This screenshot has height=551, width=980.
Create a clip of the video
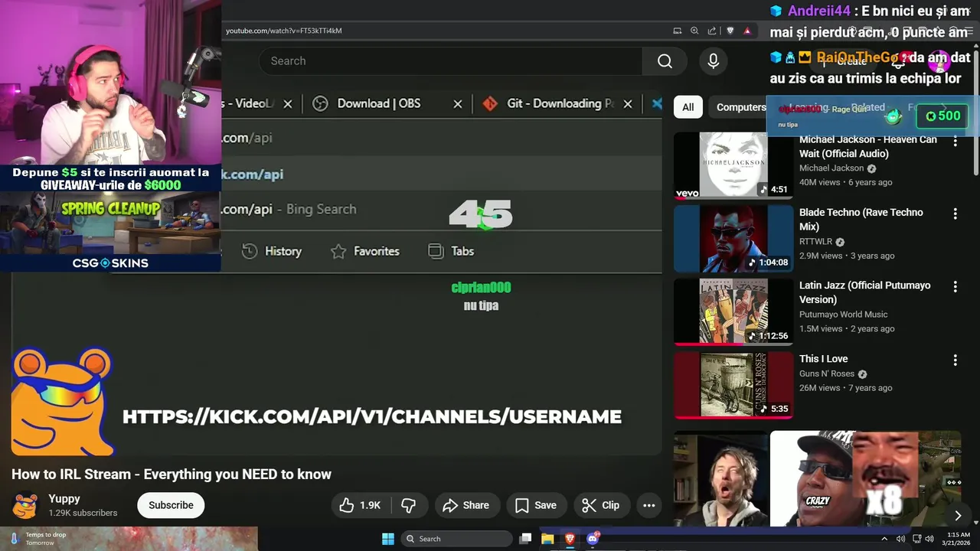coord(601,505)
